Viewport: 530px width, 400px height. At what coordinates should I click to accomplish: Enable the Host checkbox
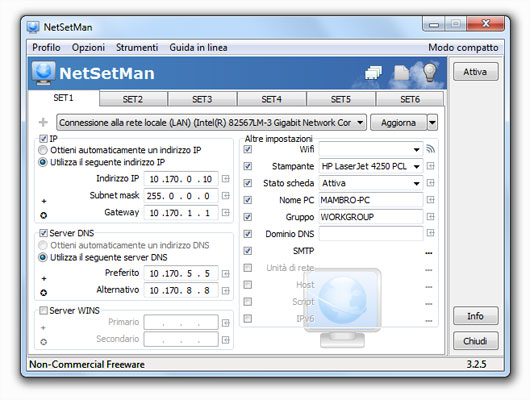click(248, 285)
